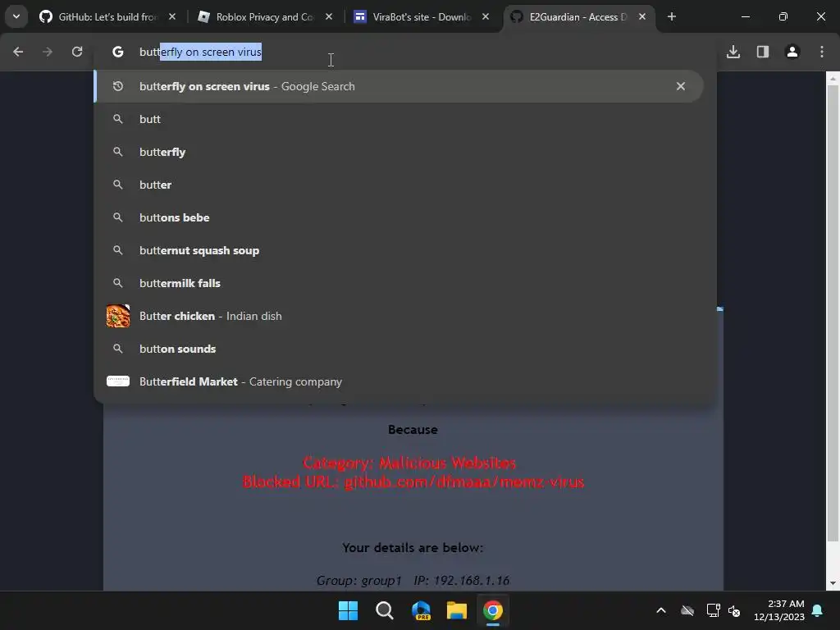Toggle the side panel icon
The image size is (840, 630).
[x=763, y=52]
